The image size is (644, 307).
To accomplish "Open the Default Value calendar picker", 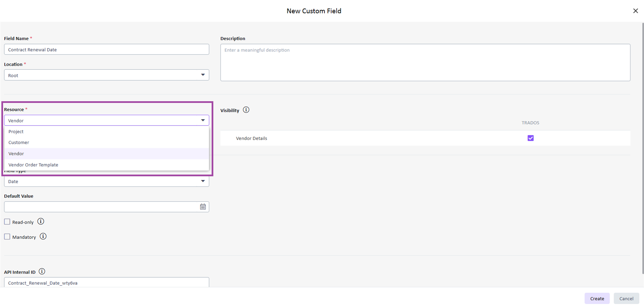I will (x=203, y=207).
